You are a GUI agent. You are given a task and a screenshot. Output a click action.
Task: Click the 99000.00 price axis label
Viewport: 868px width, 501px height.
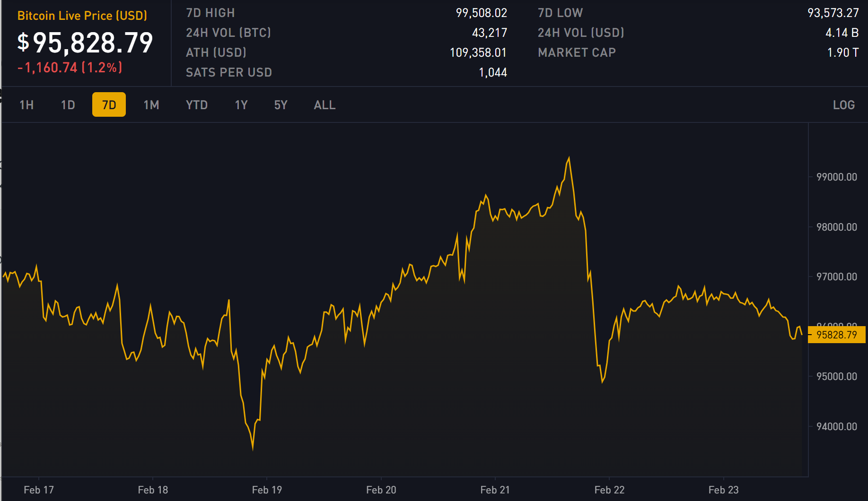coord(836,177)
